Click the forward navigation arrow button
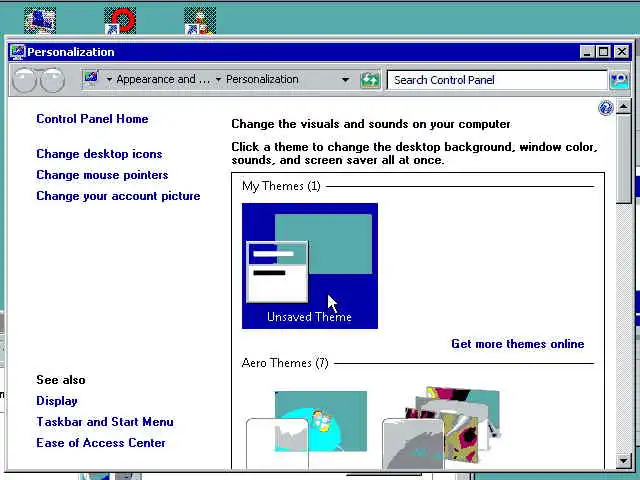 tap(53, 80)
